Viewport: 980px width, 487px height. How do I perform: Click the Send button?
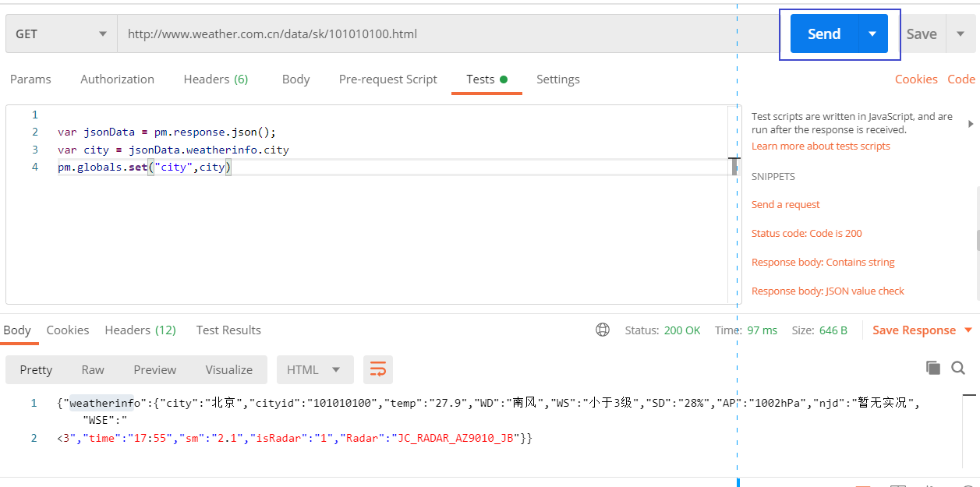coord(824,34)
